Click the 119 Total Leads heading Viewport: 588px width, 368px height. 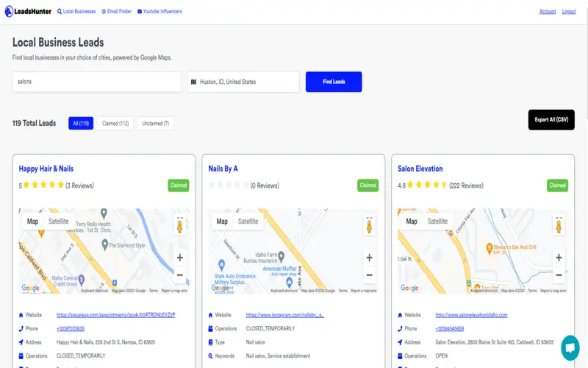[x=34, y=123]
